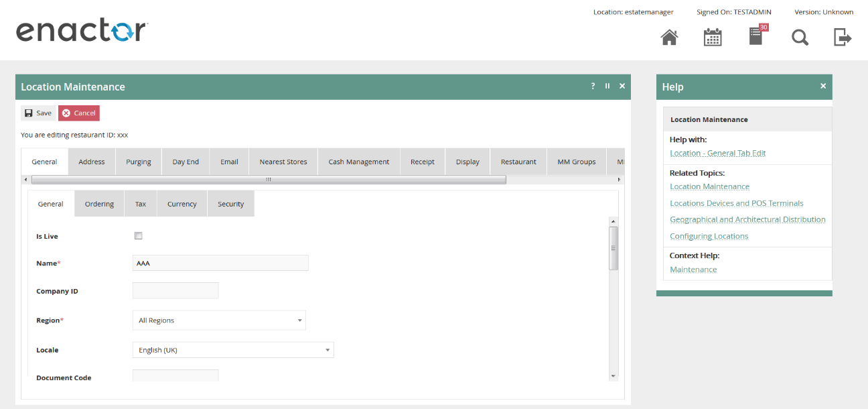Open the Restaurant tab

click(x=518, y=162)
